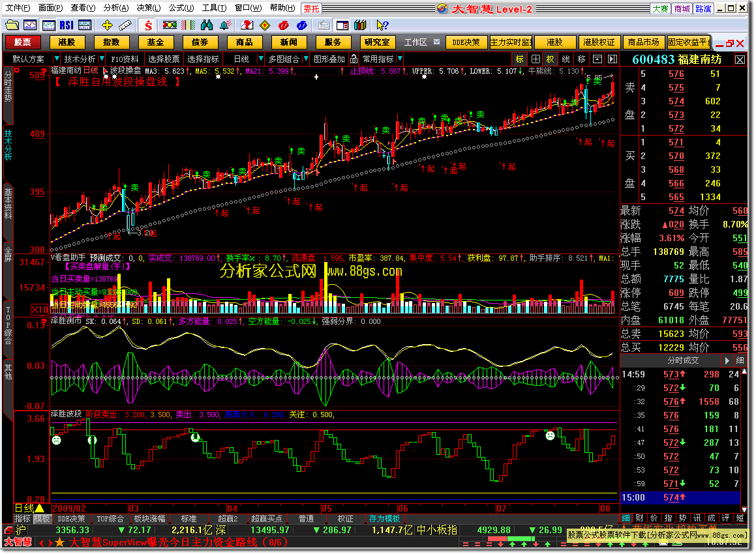Expand the 默认方案 dropdown arrow
Image resolution: width=756 pixels, height=554 pixels.
(56, 59)
